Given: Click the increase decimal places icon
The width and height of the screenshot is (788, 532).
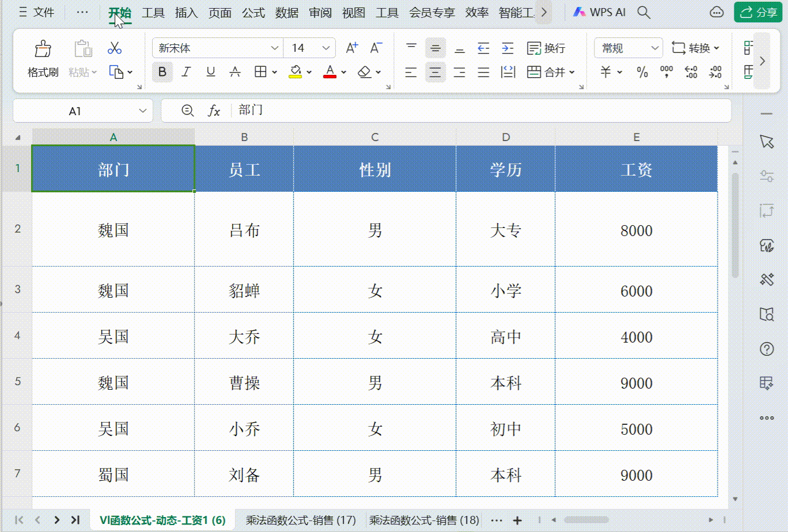Looking at the screenshot, I should point(691,72).
